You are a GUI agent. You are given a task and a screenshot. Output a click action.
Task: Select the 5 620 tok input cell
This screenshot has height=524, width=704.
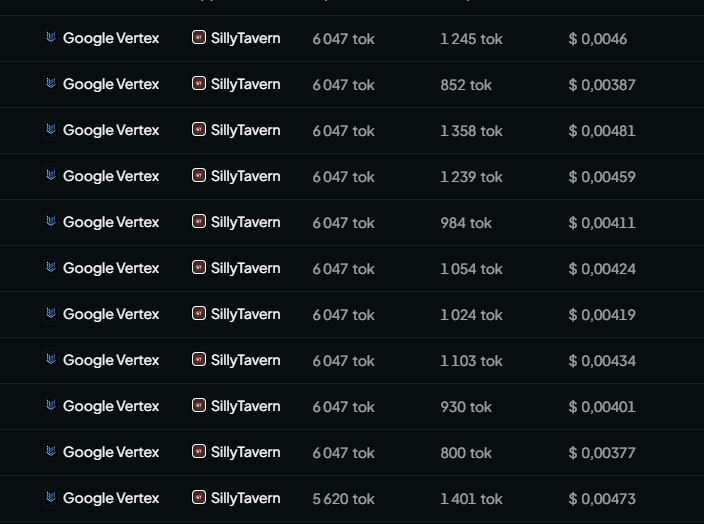point(343,499)
